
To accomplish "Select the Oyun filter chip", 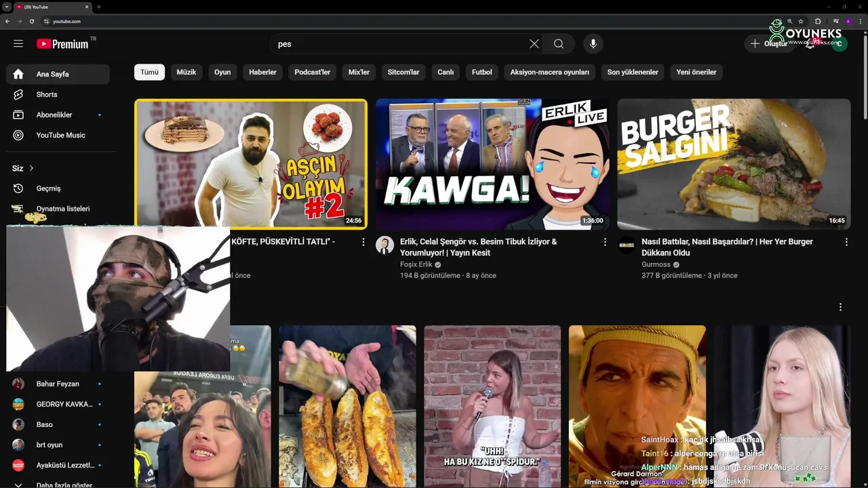I will [x=222, y=72].
